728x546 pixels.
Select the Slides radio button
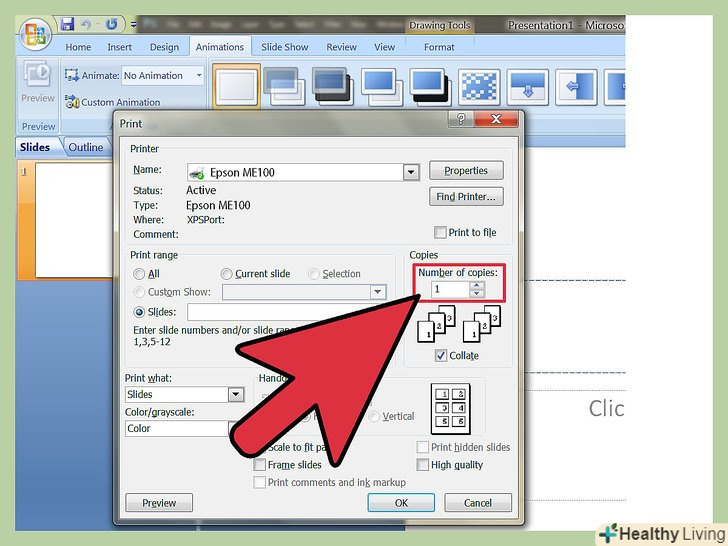point(139,312)
